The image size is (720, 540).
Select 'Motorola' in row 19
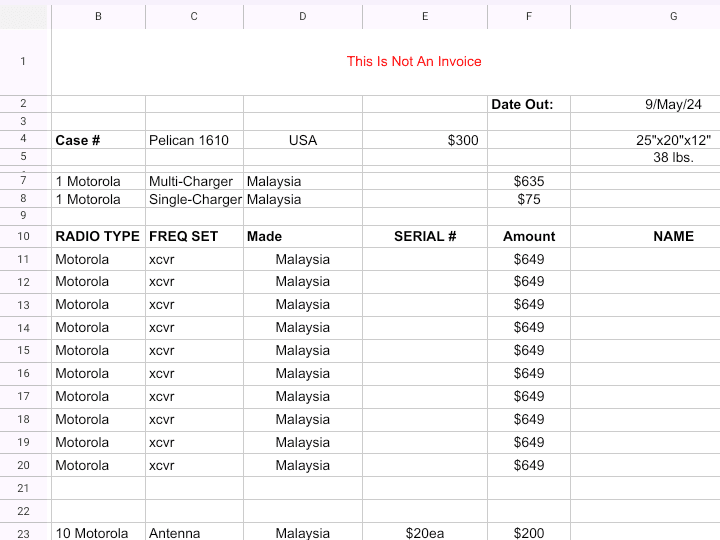(x=98, y=442)
